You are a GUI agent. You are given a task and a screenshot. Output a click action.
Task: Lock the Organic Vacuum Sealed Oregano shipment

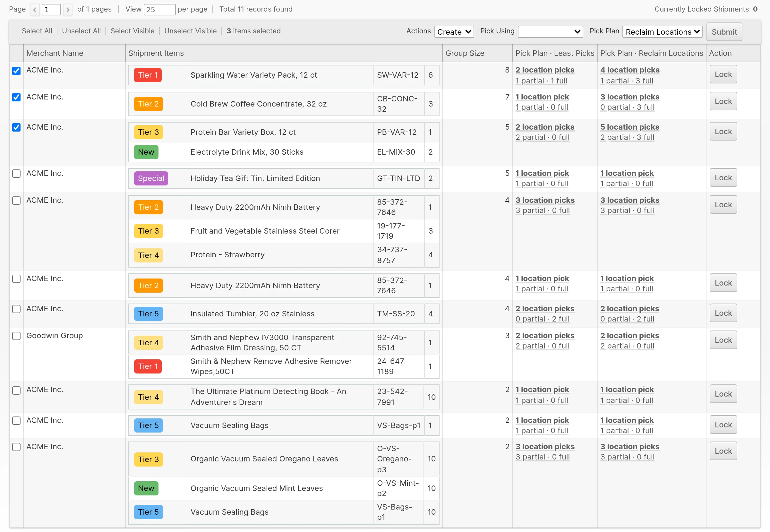click(723, 451)
